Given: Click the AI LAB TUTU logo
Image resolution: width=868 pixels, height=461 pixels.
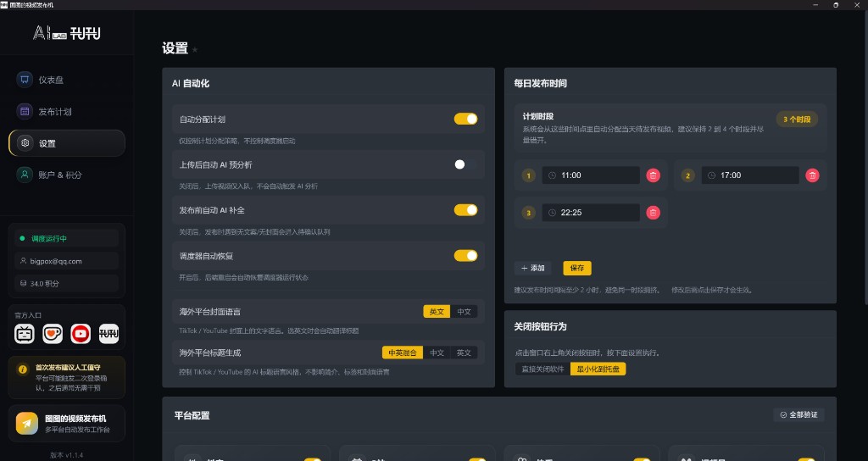Looking at the screenshot, I should tap(66, 33).
